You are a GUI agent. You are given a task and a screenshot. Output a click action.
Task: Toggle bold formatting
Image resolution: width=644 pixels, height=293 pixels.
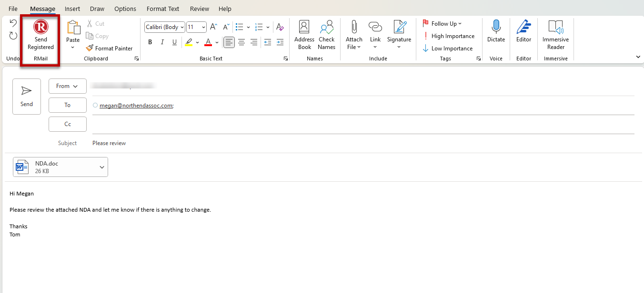coord(150,42)
